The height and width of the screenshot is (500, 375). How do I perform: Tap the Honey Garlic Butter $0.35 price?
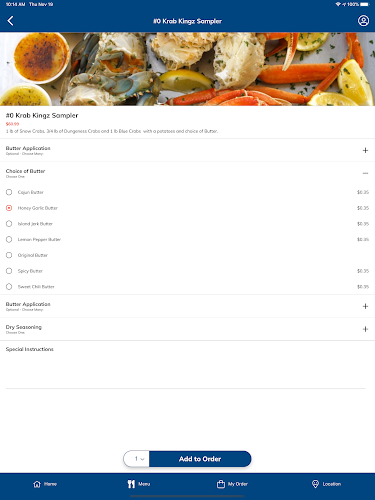point(363,208)
